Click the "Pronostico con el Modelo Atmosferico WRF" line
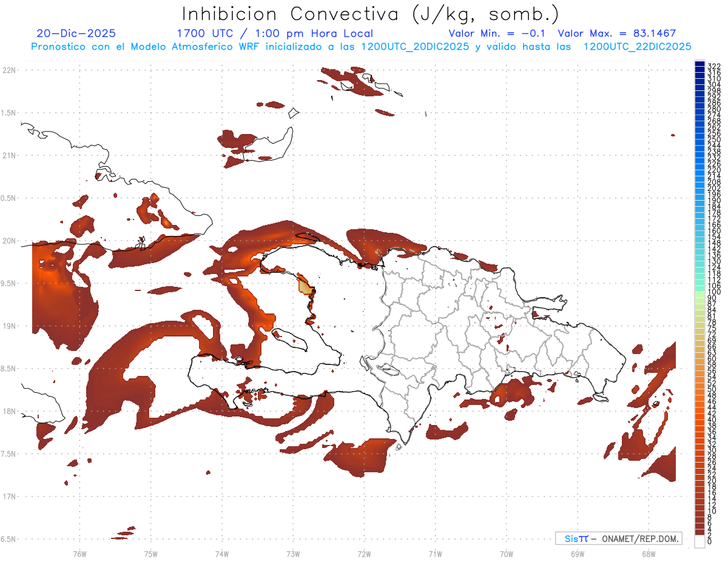 click(x=361, y=46)
